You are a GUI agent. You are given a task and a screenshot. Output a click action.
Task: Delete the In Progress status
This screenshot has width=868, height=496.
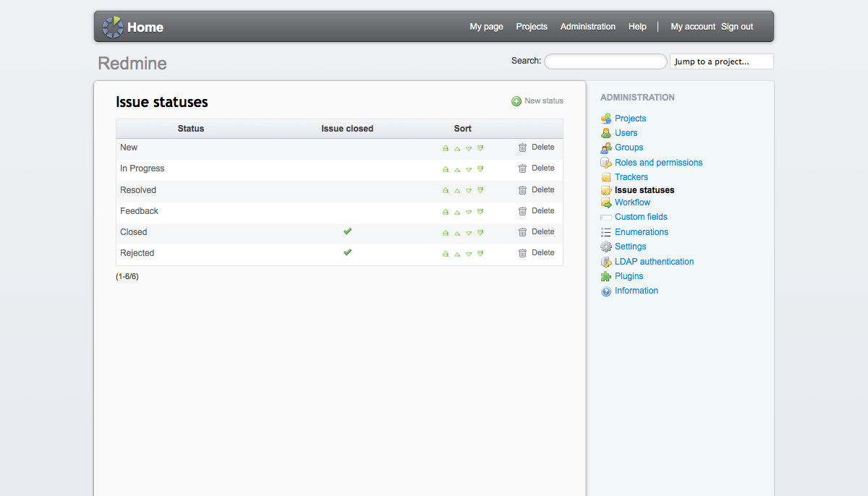tap(537, 168)
